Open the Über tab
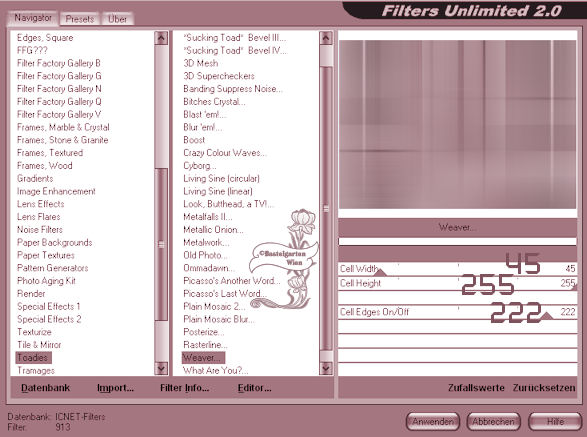This screenshot has width=587, height=437. [x=117, y=19]
